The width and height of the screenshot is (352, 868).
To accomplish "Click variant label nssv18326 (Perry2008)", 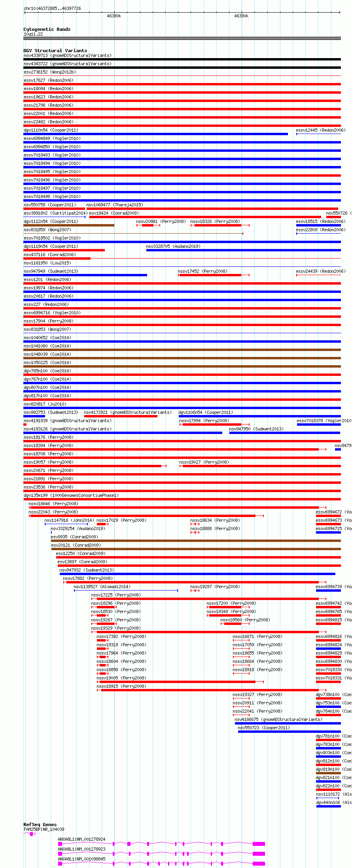I will coord(215,221).
